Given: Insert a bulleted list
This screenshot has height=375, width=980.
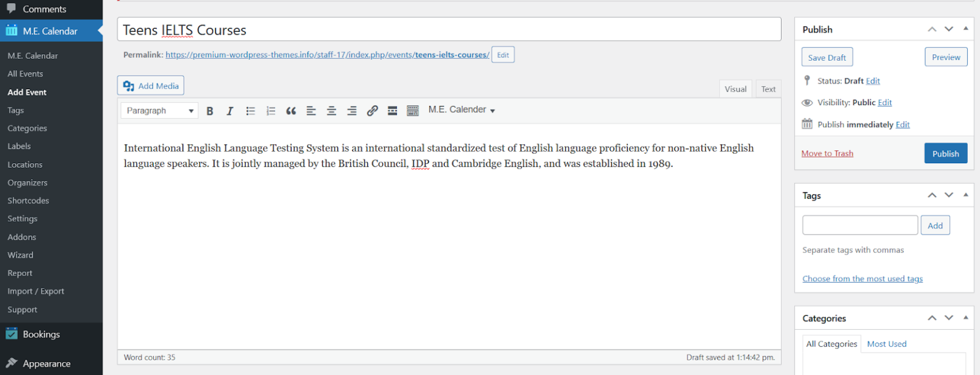Looking at the screenshot, I should pyautogui.click(x=251, y=111).
